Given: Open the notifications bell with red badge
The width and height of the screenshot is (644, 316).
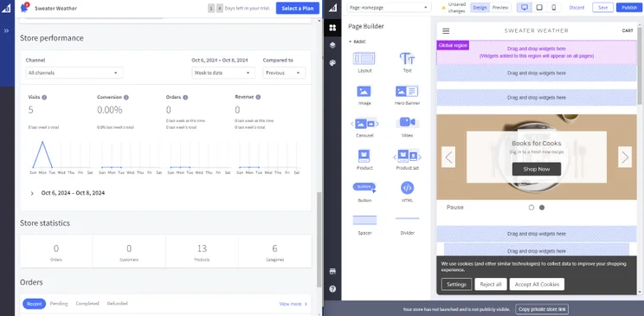Looking at the screenshot, I should coord(24,8).
